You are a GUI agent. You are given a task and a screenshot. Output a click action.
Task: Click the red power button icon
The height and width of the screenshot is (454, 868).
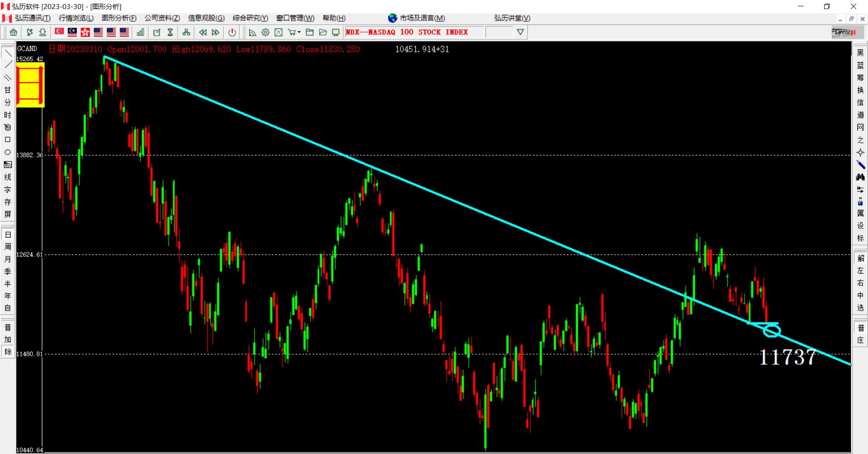pyautogui.click(x=232, y=32)
